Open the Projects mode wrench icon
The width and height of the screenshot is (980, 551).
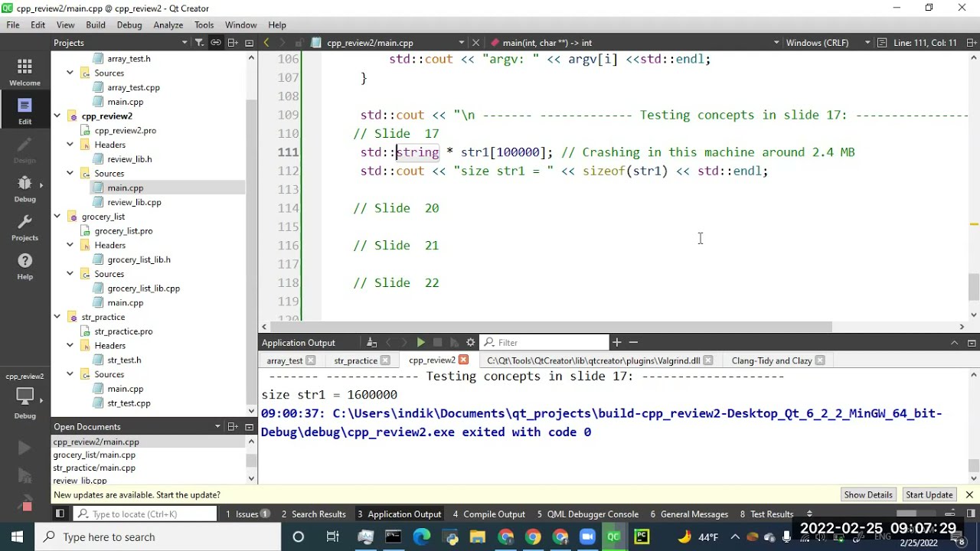[24, 227]
